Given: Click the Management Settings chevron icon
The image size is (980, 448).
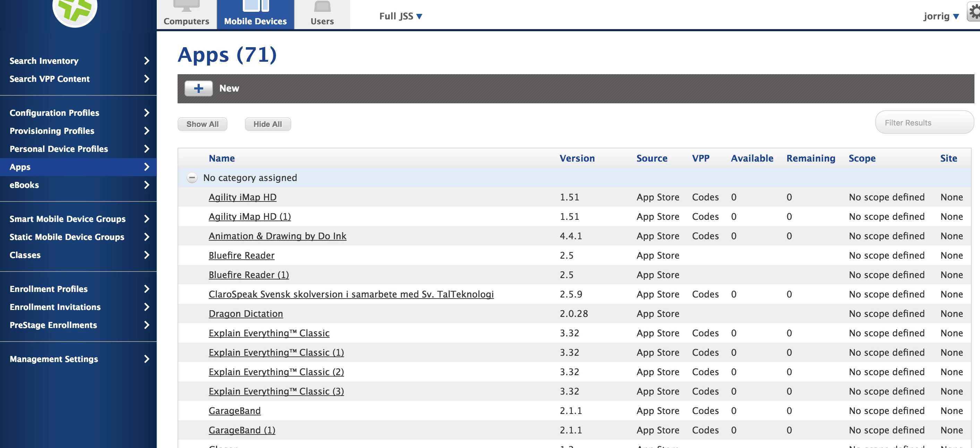Looking at the screenshot, I should 146,359.
